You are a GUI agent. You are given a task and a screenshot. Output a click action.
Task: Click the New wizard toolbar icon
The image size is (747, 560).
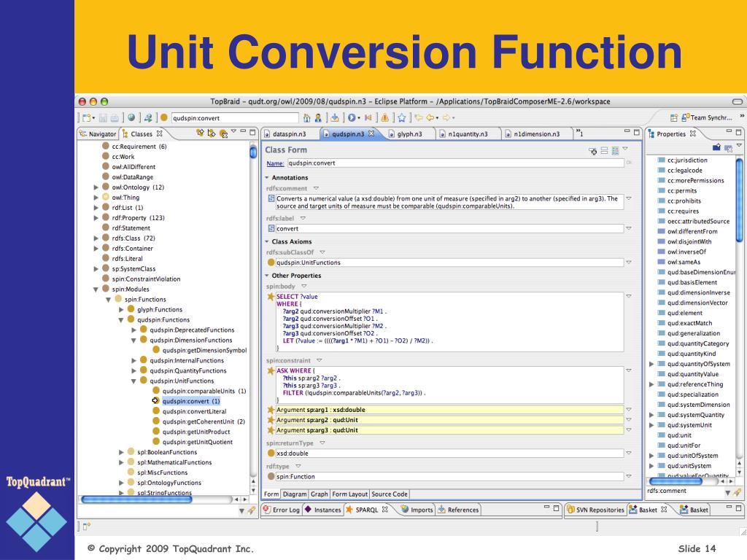point(88,117)
